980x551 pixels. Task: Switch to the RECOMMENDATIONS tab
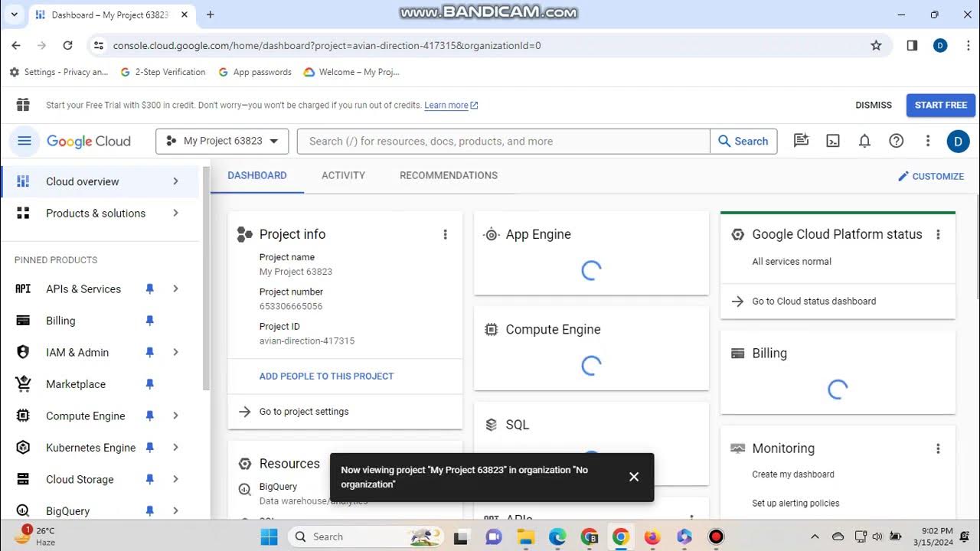(449, 175)
